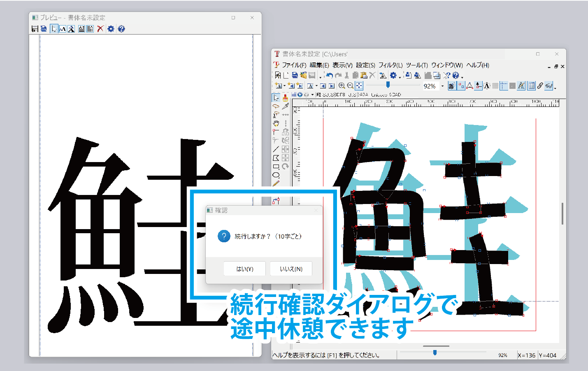Viewport: 588px width, 371px height.
Task: Expand the character navigation history dropdown
Action: (312, 95)
